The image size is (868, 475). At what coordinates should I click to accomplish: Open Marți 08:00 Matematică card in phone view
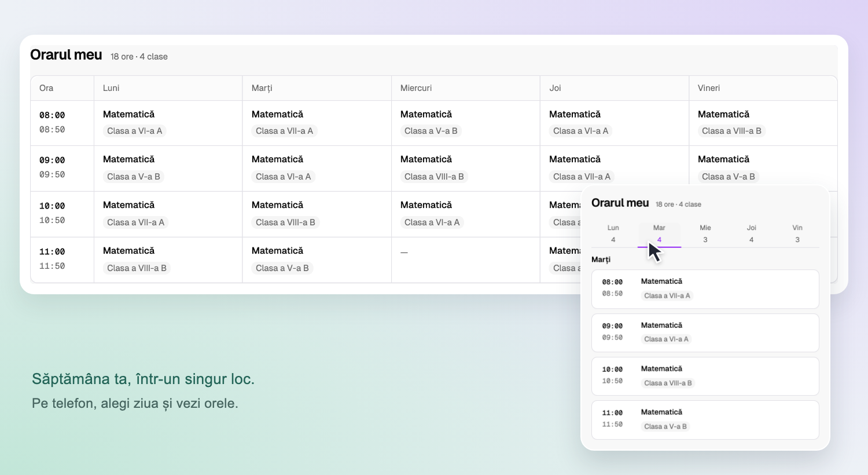coord(705,289)
